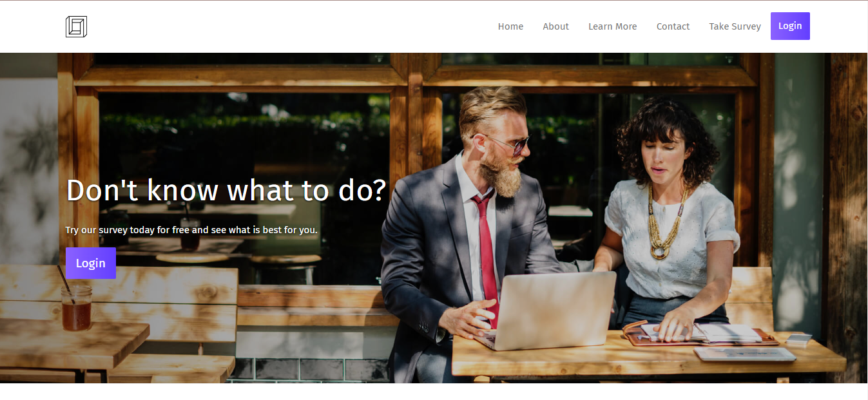Click the "Try our survey today" subtitle text
The height and width of the screenshot is (400, 868).
tap(191, 230)
